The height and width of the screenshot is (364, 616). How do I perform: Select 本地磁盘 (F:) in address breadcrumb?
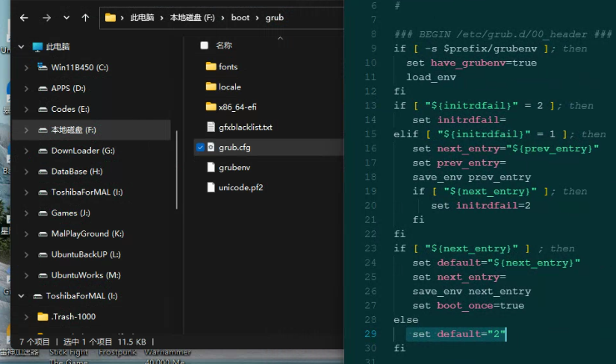click(x=193, y=18)
